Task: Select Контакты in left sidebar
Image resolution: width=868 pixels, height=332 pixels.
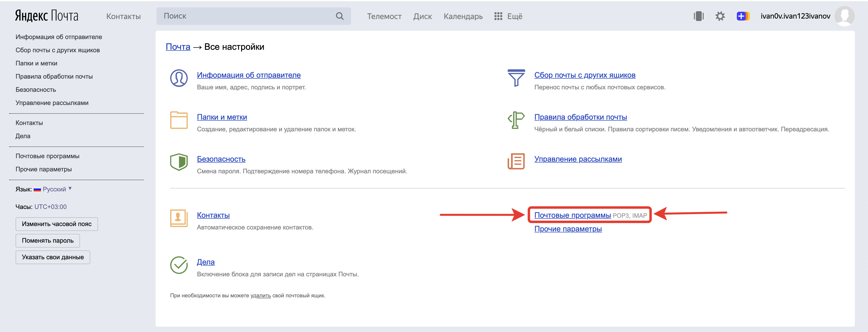Action: pos(29,123)
